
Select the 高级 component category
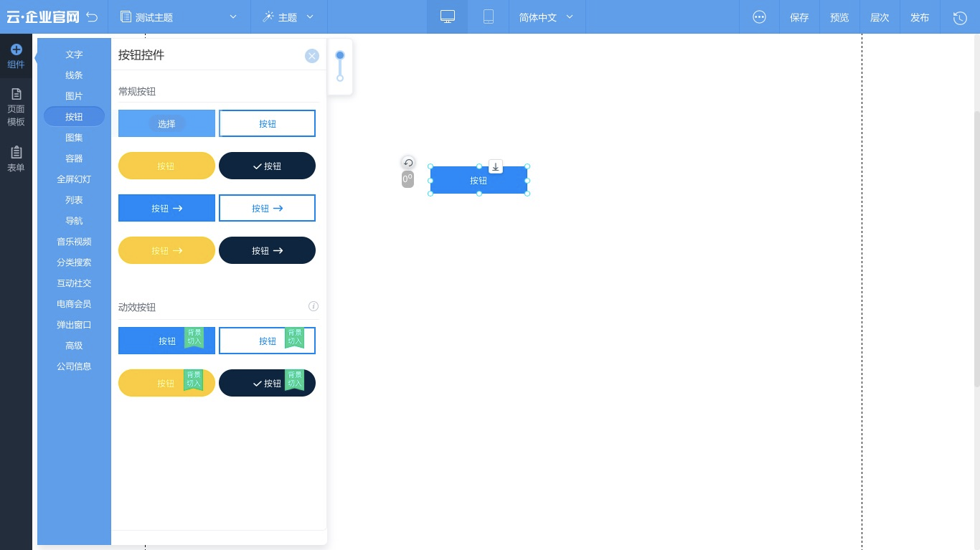coord(74,346)
